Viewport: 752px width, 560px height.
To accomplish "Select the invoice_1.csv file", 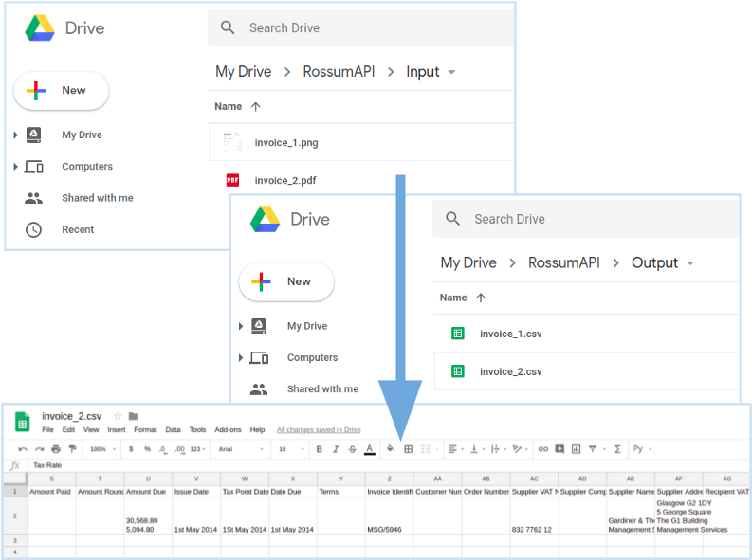I will click(510, 334).
